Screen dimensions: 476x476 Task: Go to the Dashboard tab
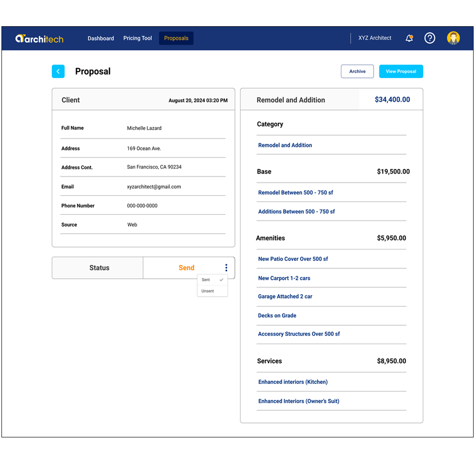(x=101, y=39)
